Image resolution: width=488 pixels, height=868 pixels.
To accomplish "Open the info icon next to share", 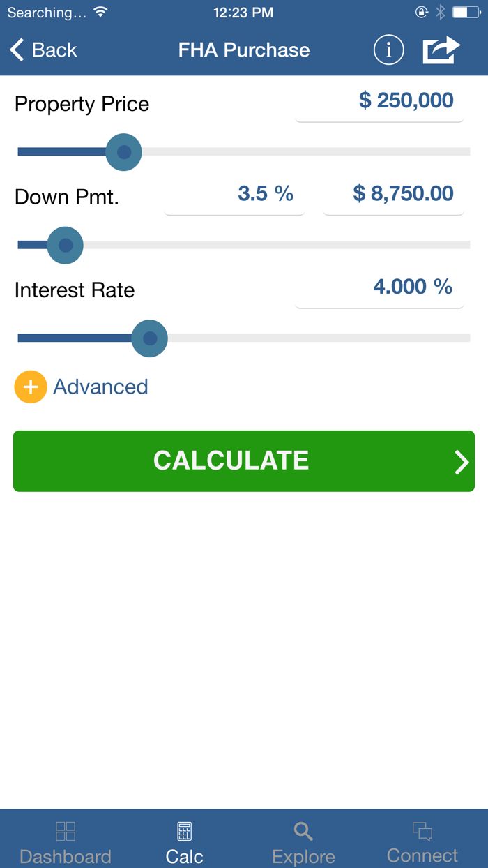I will (388, 50).
